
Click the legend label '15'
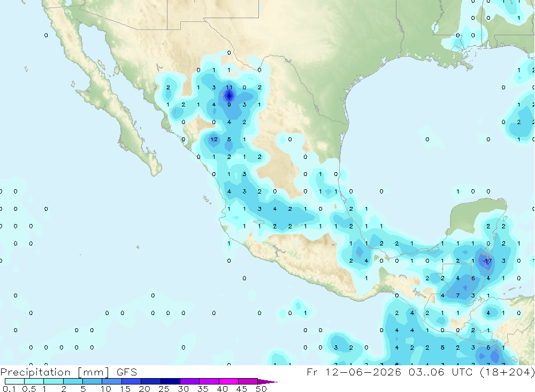tap(125, 389)
